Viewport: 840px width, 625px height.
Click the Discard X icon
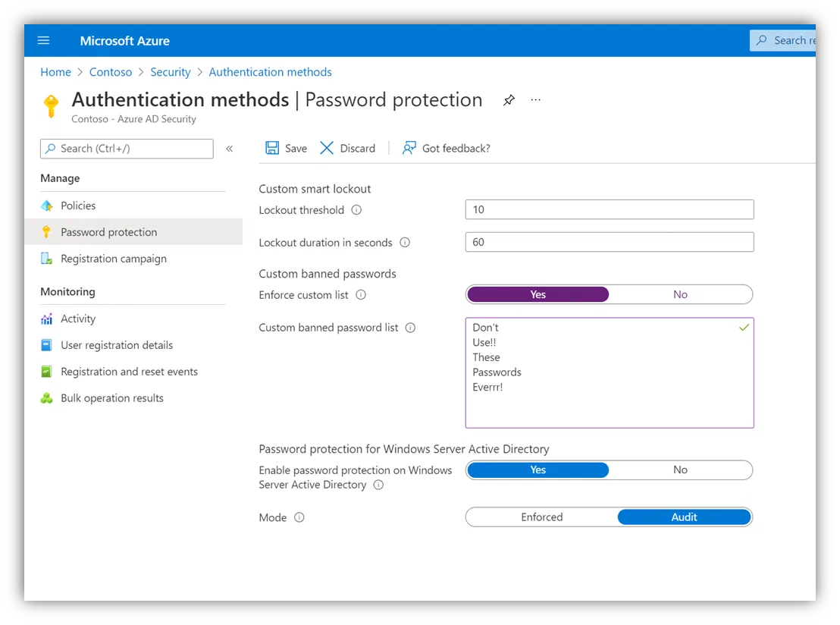[326, 148]
